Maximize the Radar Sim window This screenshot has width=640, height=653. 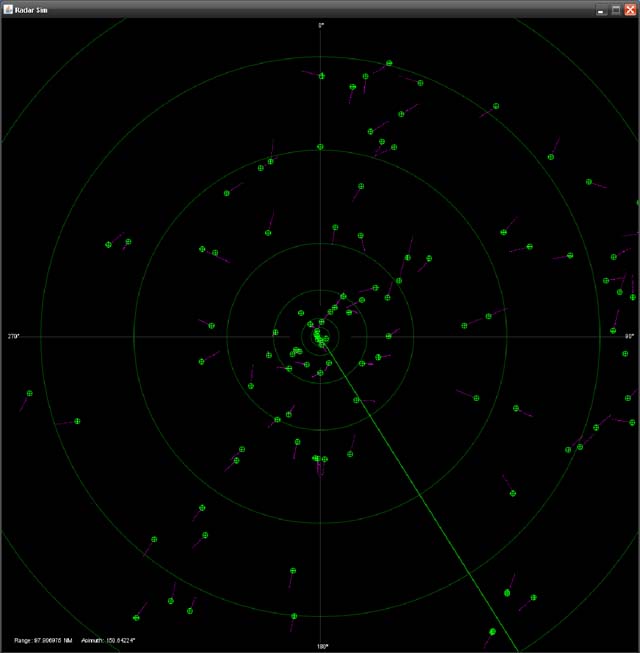615,9
